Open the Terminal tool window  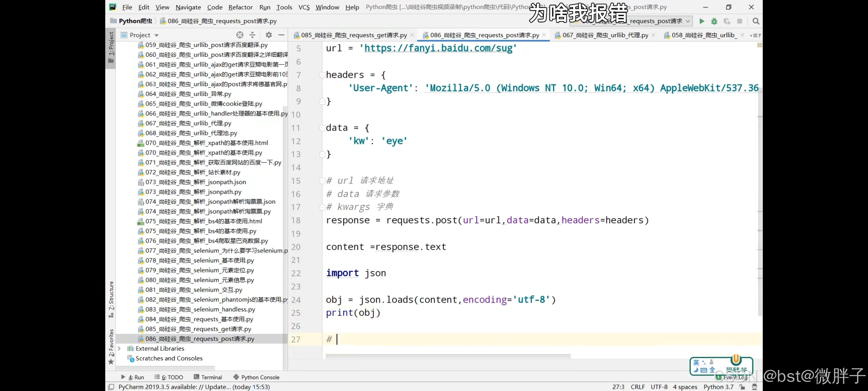pos(208,377)
